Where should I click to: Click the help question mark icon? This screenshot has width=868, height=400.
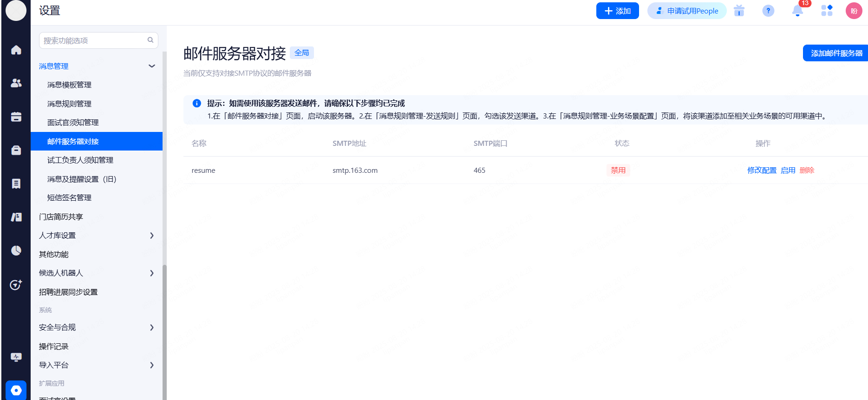pos(768,11)
